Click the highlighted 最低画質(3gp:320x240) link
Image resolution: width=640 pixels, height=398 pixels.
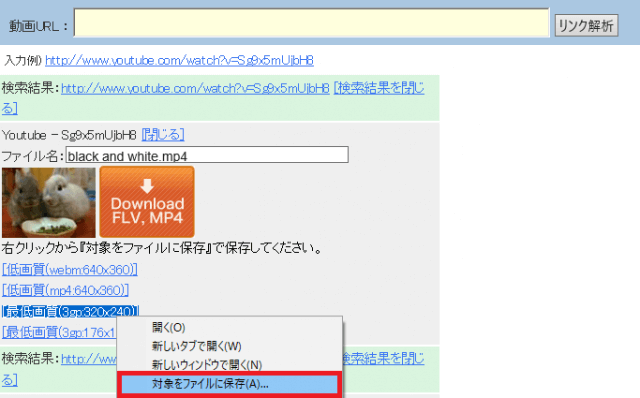70,311
